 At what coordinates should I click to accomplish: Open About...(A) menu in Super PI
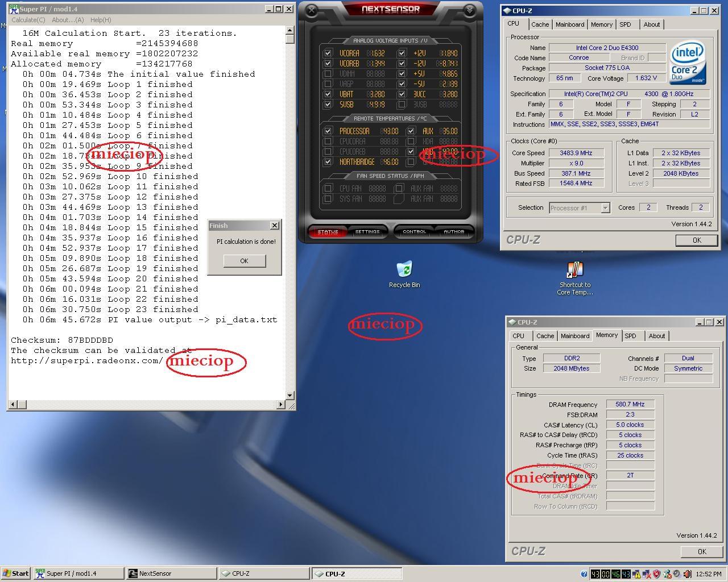(x=68, y=20)
